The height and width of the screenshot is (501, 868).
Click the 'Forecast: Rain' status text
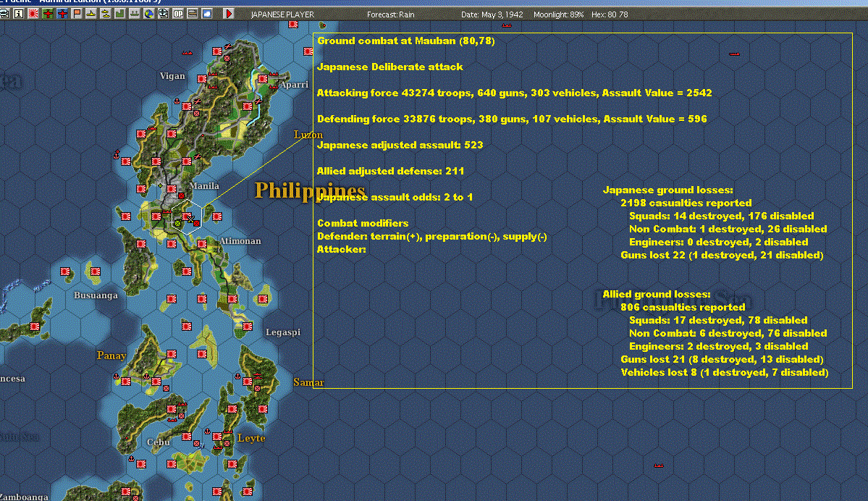(x=390, y=14)
